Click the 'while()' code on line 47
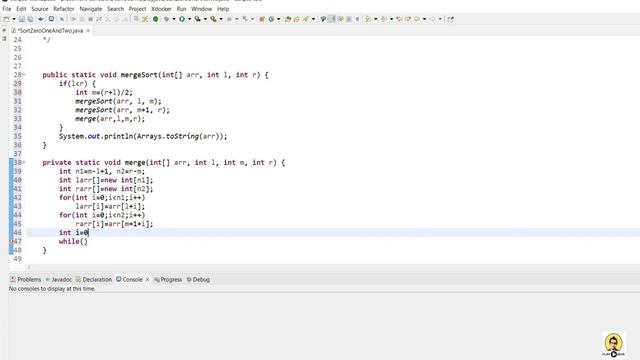 click(x=73, y=241)
